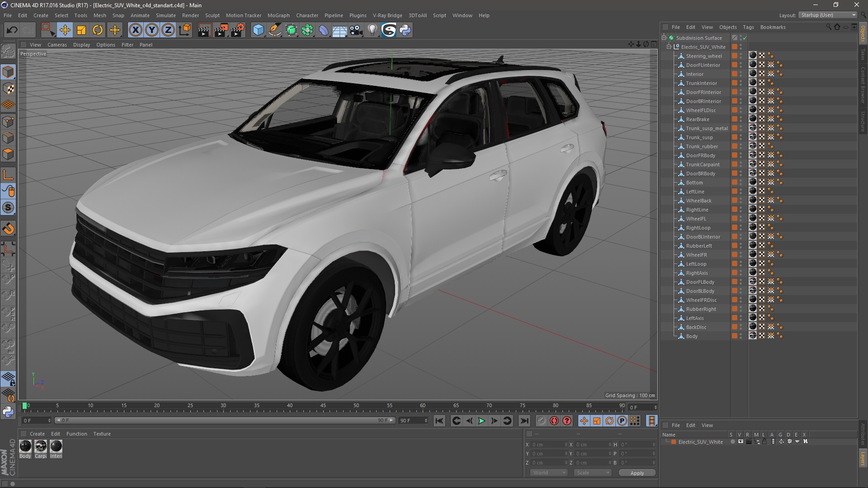Add a Light object bulb icon

click(x=372, y=30)
